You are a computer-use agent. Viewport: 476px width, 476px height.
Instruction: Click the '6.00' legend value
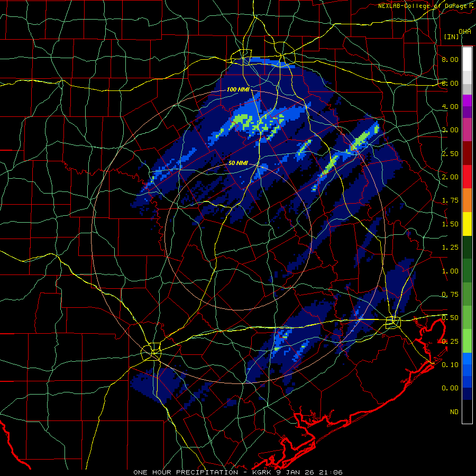450,83
